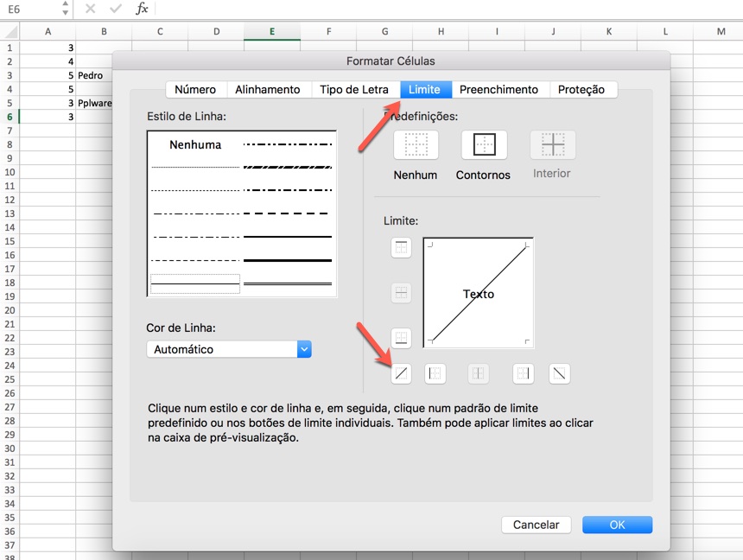The height and width of the screenshot is (560, 743).
Task: Confirm formatting with the OK button
Action: click(617, 525)
